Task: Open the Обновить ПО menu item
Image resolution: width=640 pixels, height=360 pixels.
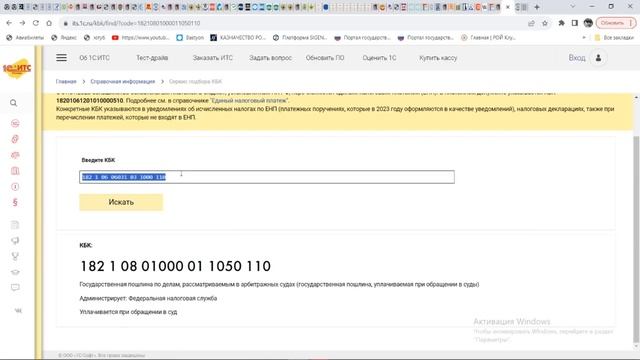Action: 325,58
